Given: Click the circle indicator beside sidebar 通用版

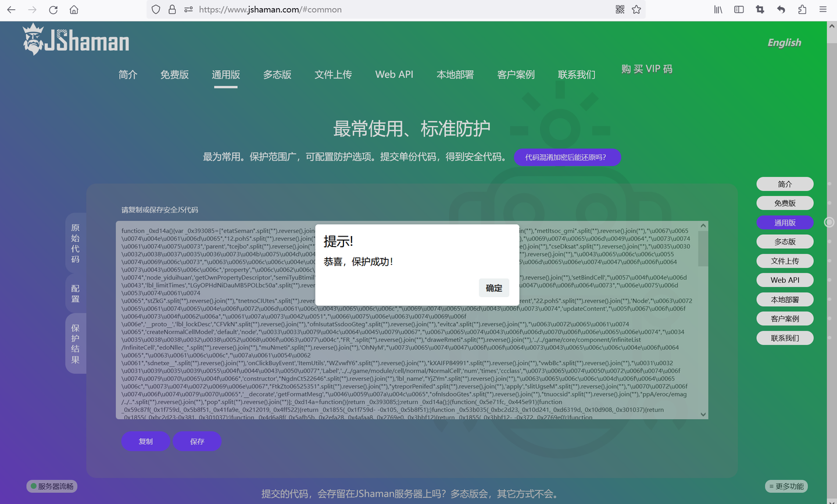Looking at the screenshot, I should (829, 222).
